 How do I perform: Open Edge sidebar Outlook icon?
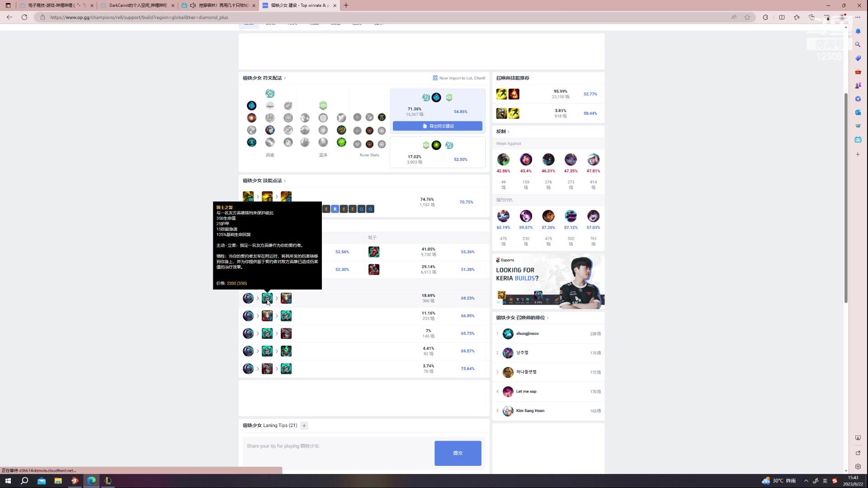click(858, 113)
